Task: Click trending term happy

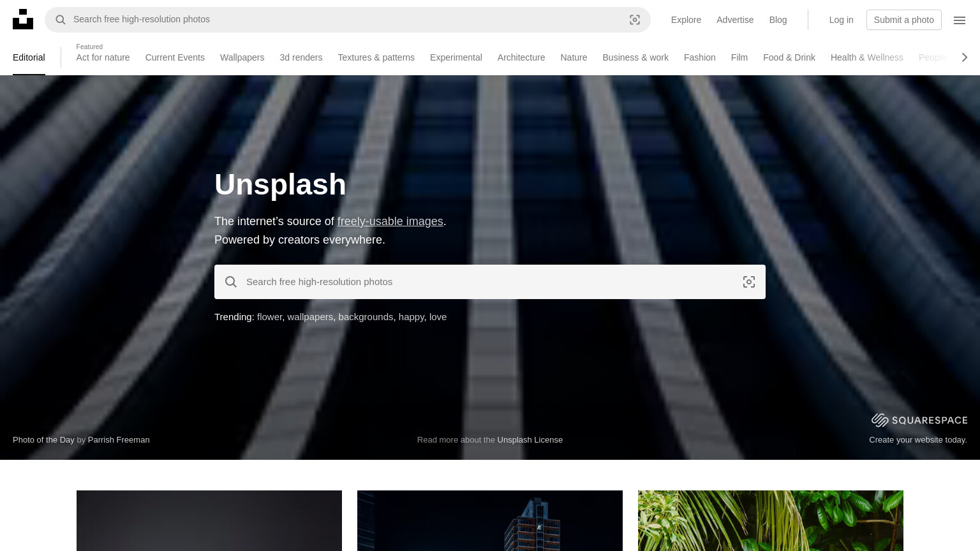Action: coord(411,317)
